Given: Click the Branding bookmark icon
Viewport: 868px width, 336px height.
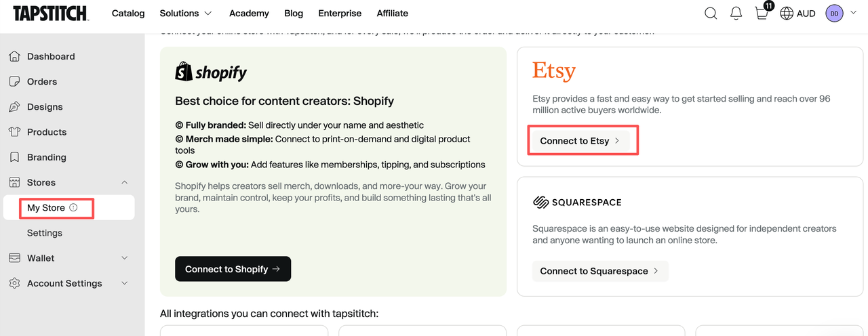Looking at the screenshot, I should click(x=14, y=157).
